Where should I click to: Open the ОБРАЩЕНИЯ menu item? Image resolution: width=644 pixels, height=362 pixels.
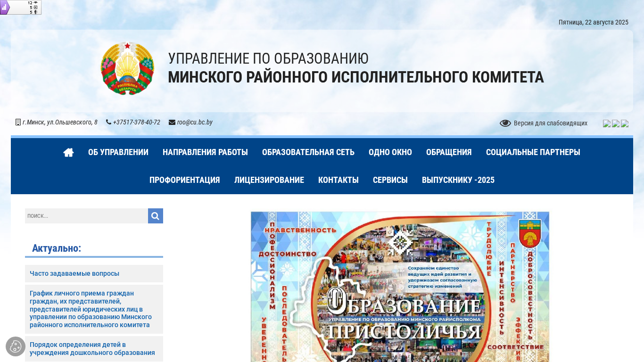(x=449, y=152)
